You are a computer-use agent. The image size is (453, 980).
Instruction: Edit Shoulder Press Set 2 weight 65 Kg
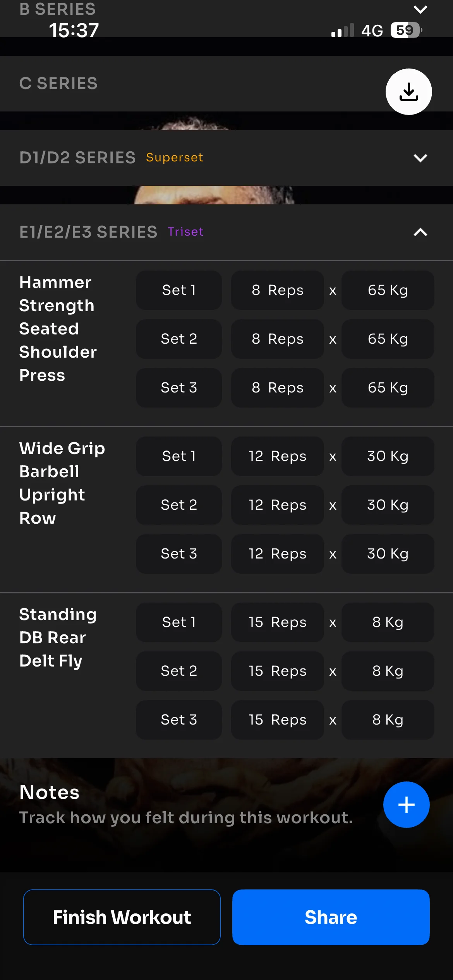[388, 339]
